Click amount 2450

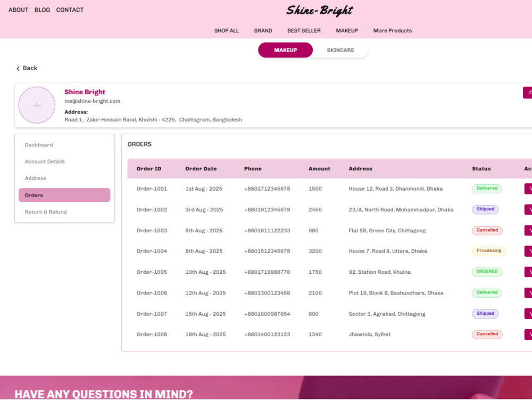(x=315, y=210)
